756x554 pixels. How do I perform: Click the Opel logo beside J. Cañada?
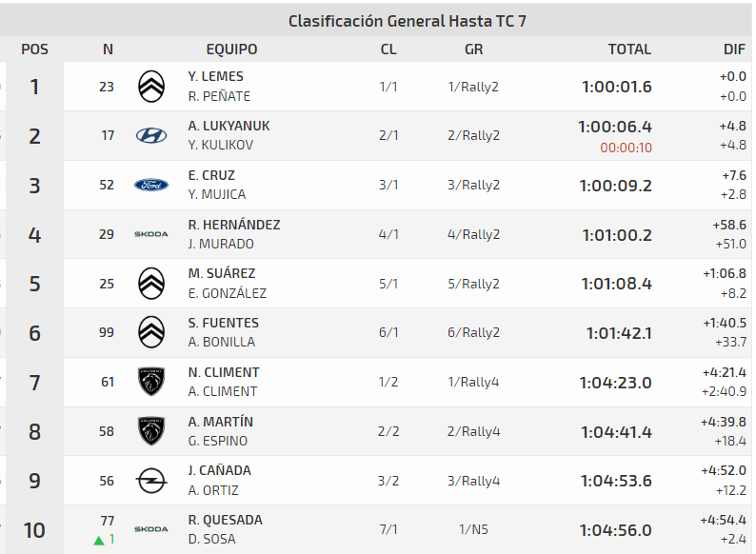(x=151, y=481)
